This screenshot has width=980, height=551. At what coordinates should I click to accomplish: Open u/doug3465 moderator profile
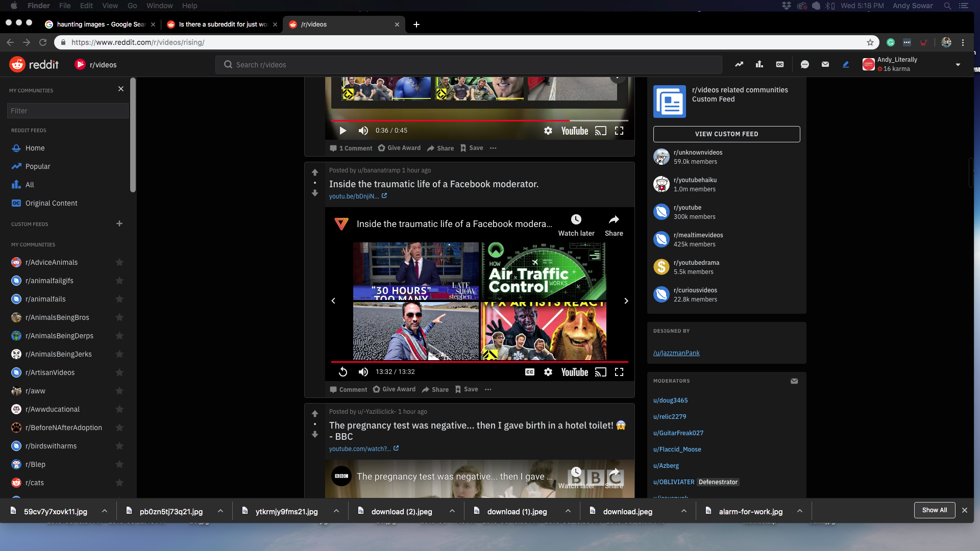pos(670,400)
